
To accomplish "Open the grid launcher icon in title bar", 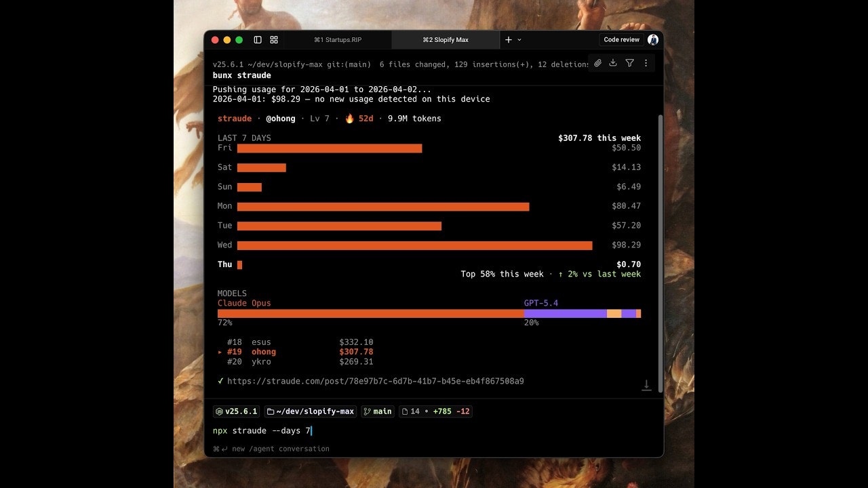I will [x=274, y=40].
